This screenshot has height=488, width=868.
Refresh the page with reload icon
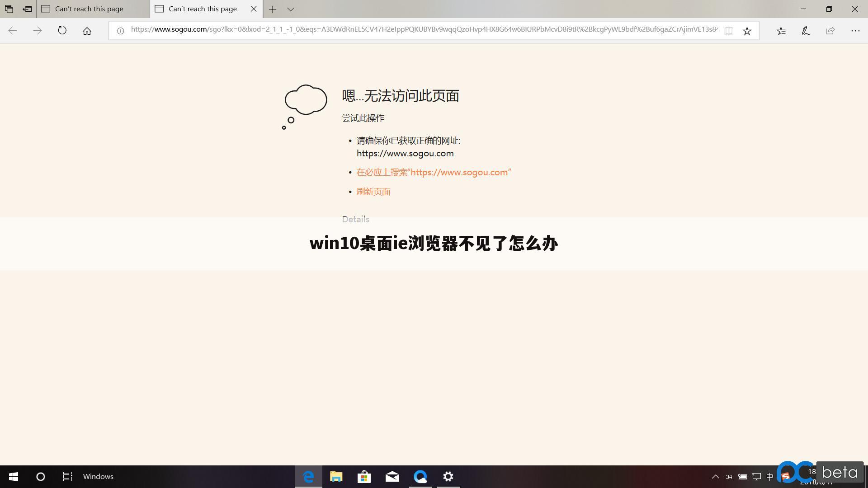pyautogui.click(x=62, y=31)
